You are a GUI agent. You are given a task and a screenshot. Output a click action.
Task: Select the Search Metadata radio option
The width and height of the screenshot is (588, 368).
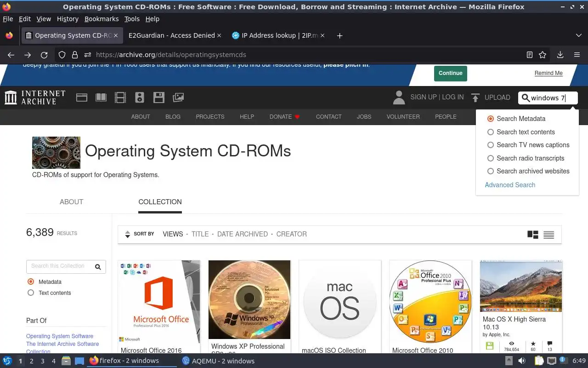[491, 119]
